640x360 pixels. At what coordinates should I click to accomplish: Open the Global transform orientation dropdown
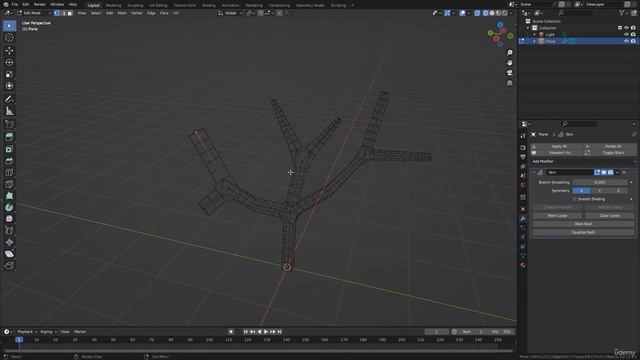click(x=231, y=13)
